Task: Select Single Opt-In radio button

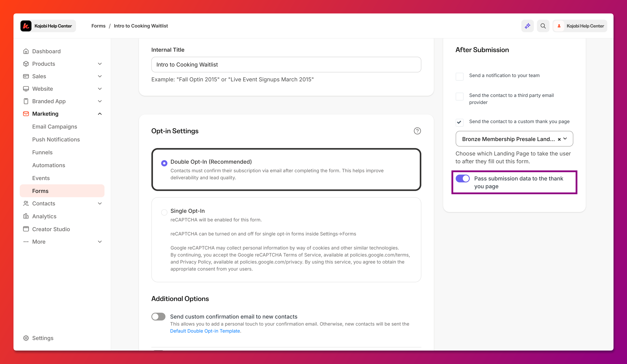Action: [x=164, y=212]
